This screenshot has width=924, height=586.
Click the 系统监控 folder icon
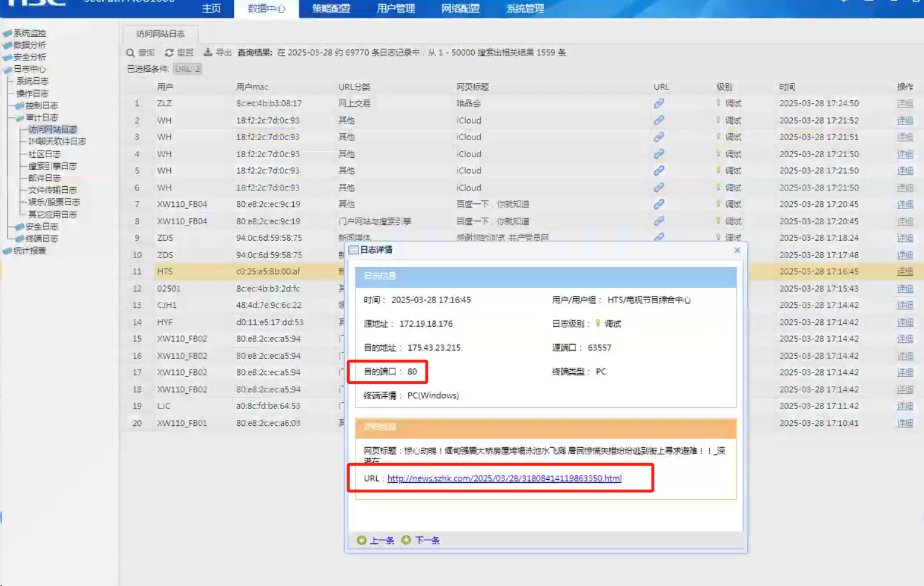7,33
